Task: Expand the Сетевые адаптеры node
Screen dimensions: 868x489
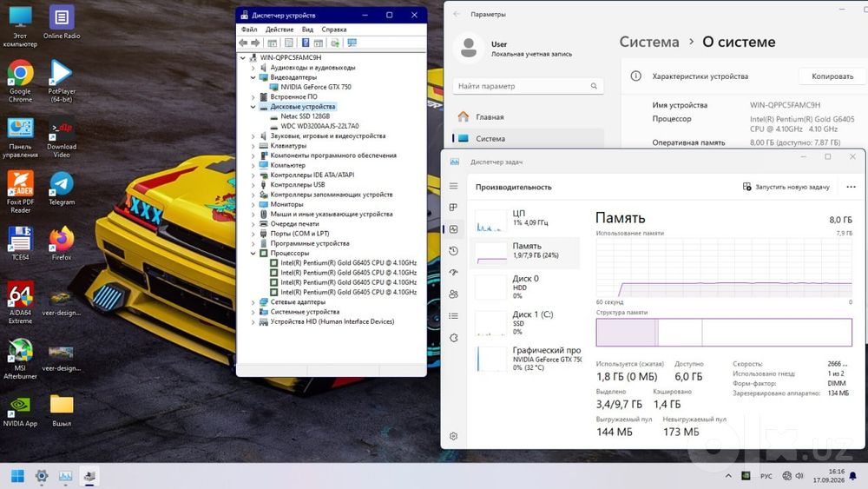Action: (x=253, y=302)
